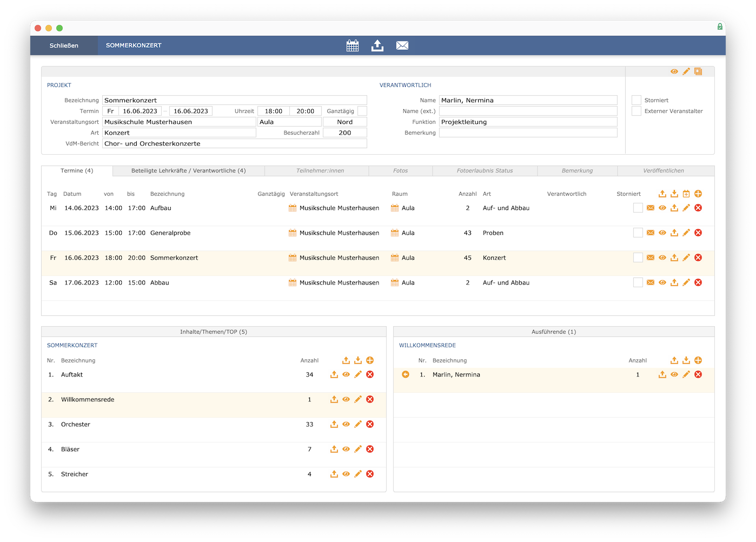
Task: Edit the Willkommensrede item
Action: point(358,399)
